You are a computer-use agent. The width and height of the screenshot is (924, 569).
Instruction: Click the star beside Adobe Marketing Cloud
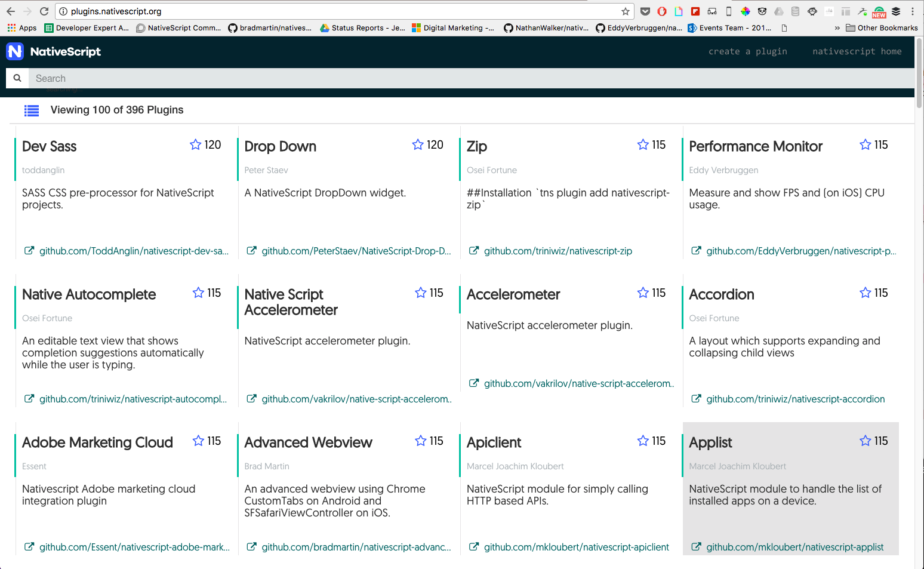point(198,441)
